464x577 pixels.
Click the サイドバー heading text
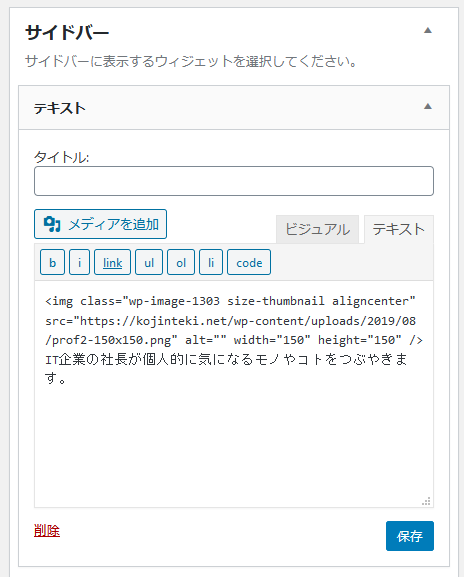pos(67,33)
